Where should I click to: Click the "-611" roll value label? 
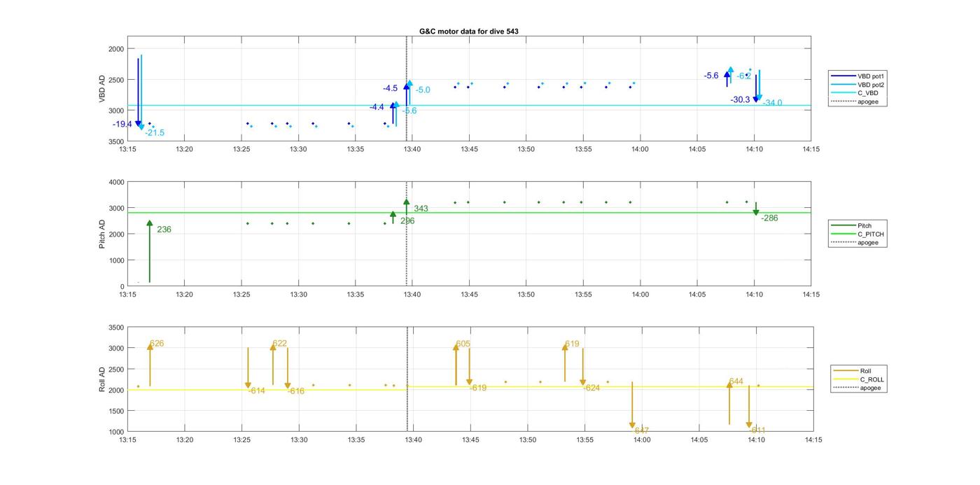click(x=757, y=430)
